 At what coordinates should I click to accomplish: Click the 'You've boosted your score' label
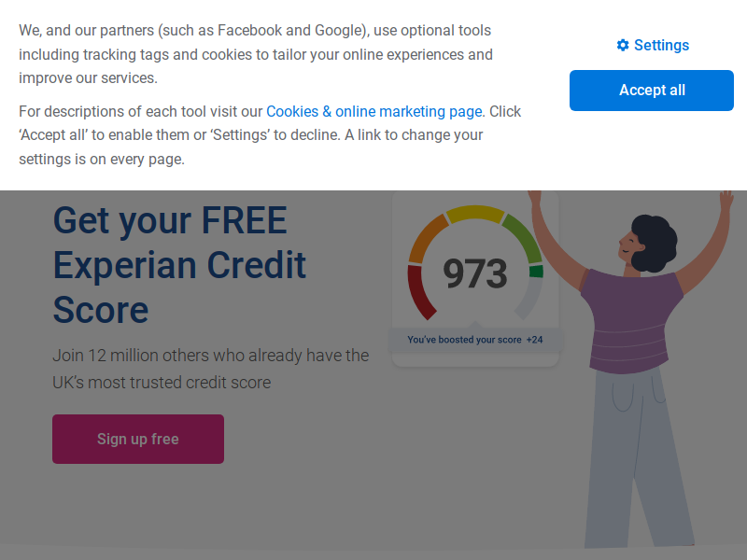tap(464, 340)
